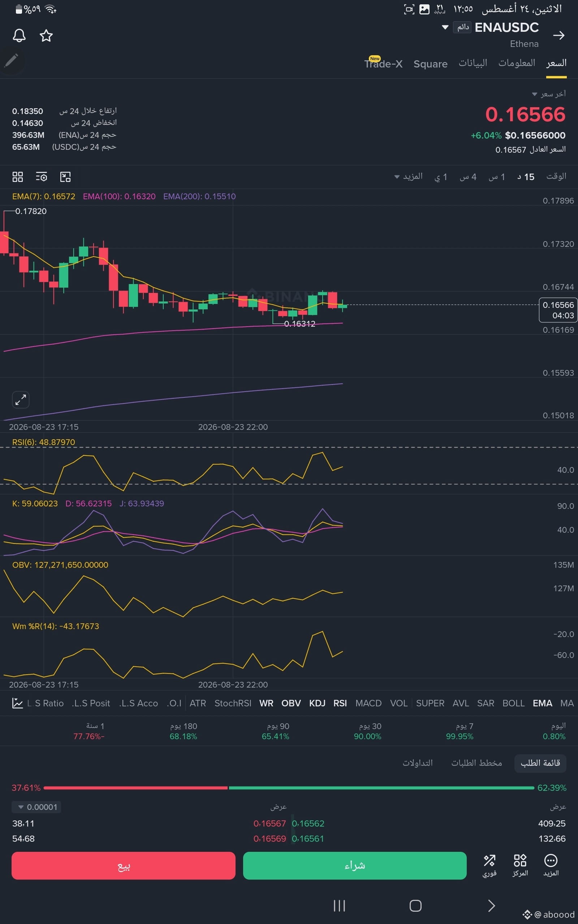Toggle the AVL indicator
Image resolution: width=578 pixels, height=924 pixels.
461,703
